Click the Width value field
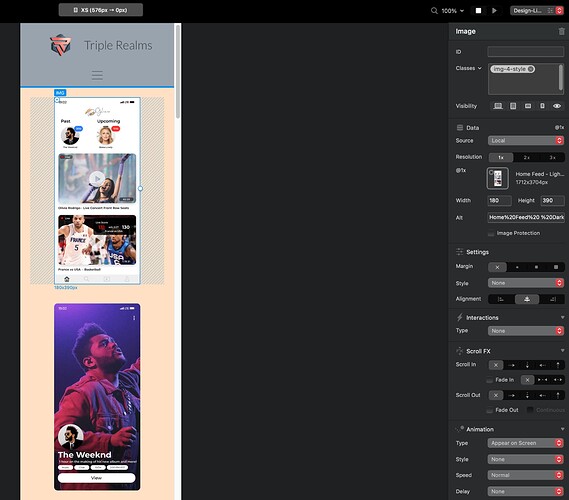This screenshot has width=569, height=500. point(499,200)
